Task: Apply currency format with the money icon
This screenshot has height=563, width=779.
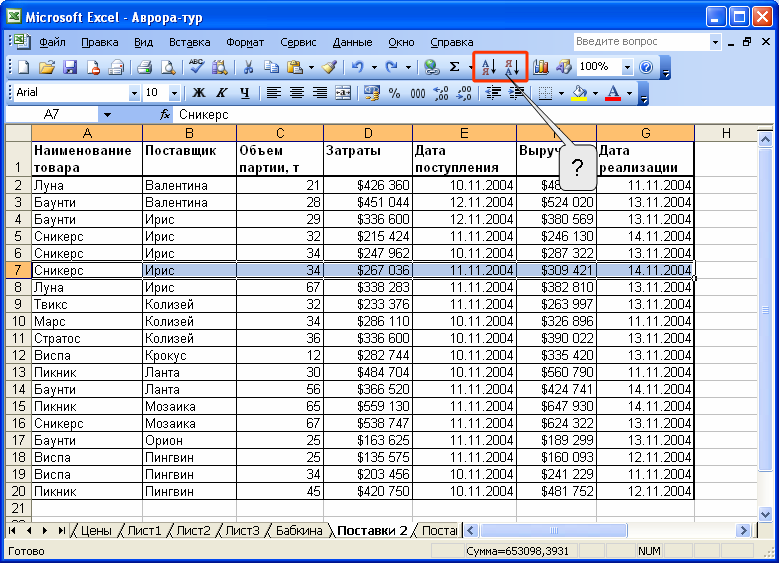Action: [x=372, y=92]
